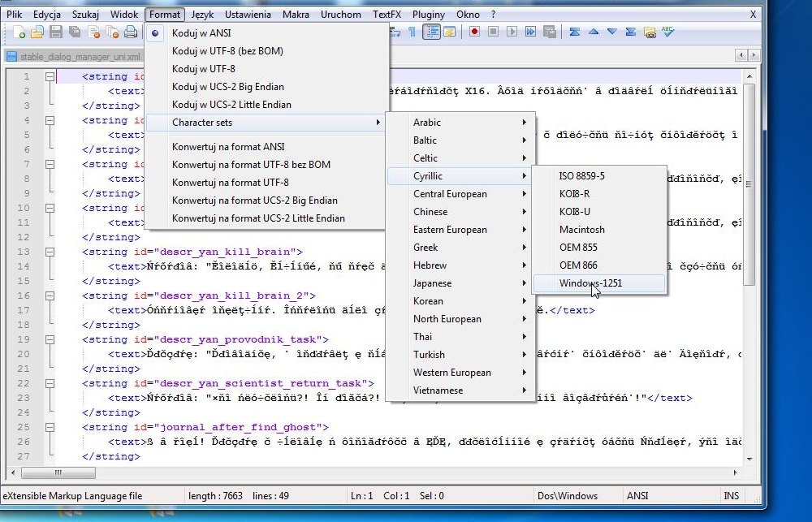Select Koduj w UCS-2 Big Endian
Viewport: 812px width, 522px height.
coord(266,87)
